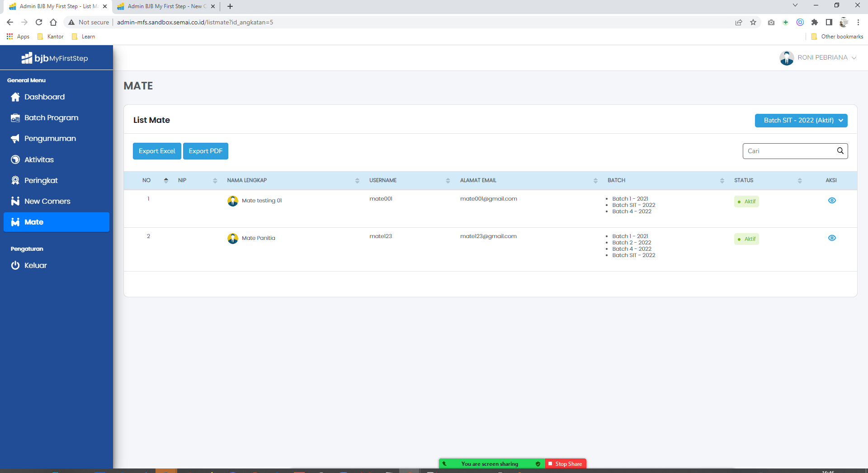Image resolution: width=868 pixels, height=473 pixels.
Task: Click the Export PDF button
Action: point(206,151)
